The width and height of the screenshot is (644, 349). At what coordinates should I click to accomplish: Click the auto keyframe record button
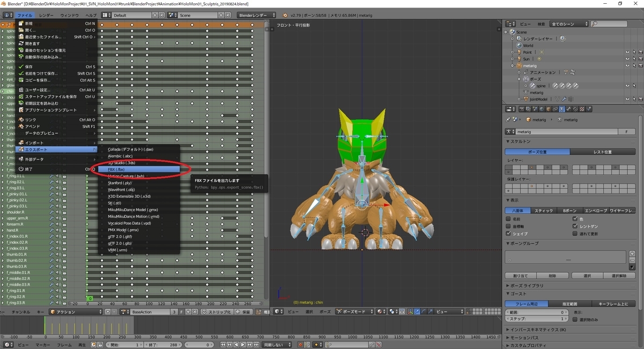pyautogui.click(x=300, y=344)
